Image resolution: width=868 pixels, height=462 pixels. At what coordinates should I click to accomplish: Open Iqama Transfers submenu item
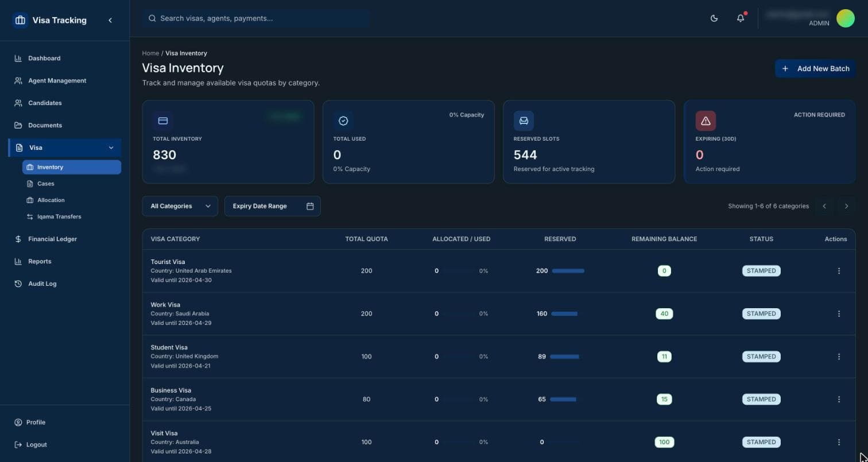tap(72, 217)
